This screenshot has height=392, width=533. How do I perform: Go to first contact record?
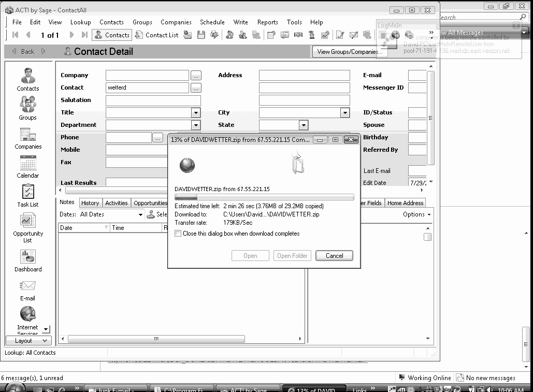point(16,35)
